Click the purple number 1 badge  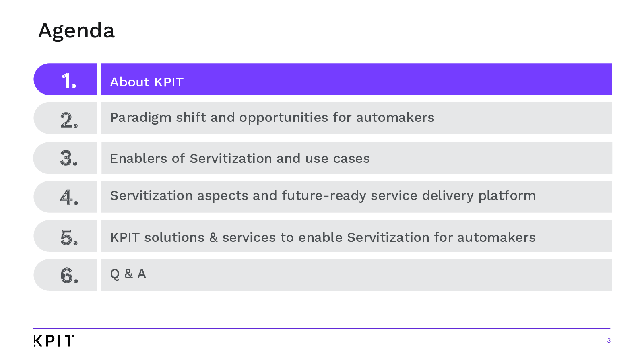66,79
